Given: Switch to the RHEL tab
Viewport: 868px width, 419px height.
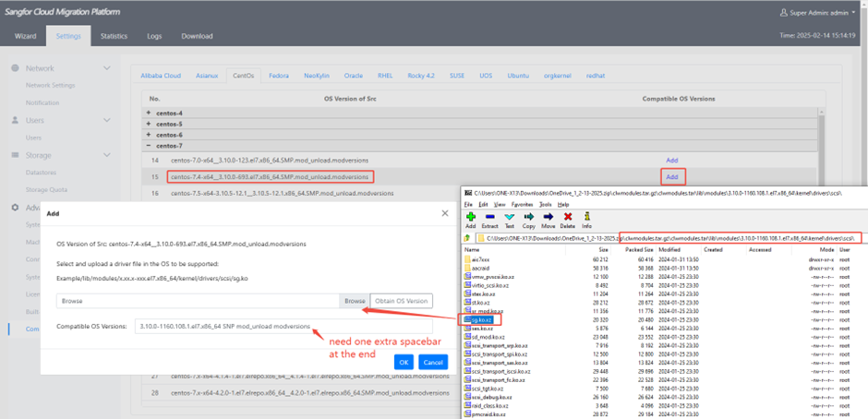Looking at the screenshot, I should tap(385, 76).
